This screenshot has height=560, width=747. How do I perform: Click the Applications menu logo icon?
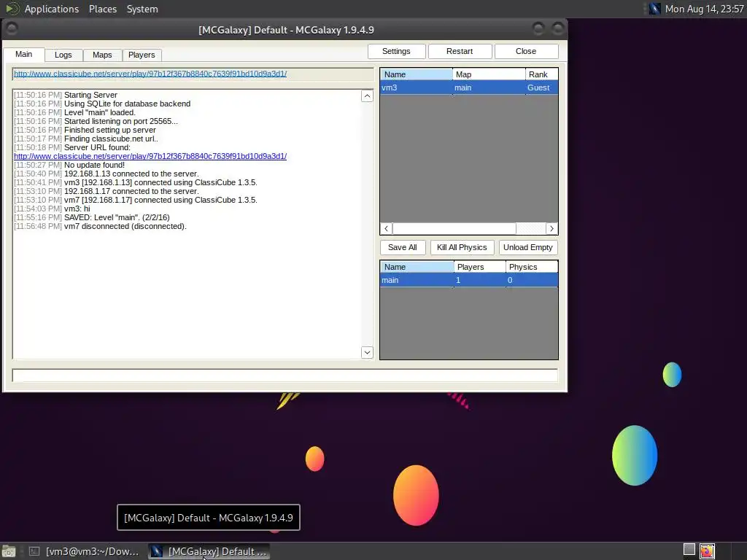tap(12, 9)
